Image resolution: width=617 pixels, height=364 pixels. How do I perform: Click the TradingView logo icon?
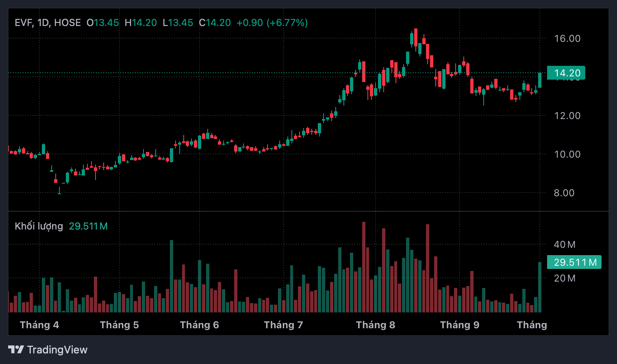16,349
